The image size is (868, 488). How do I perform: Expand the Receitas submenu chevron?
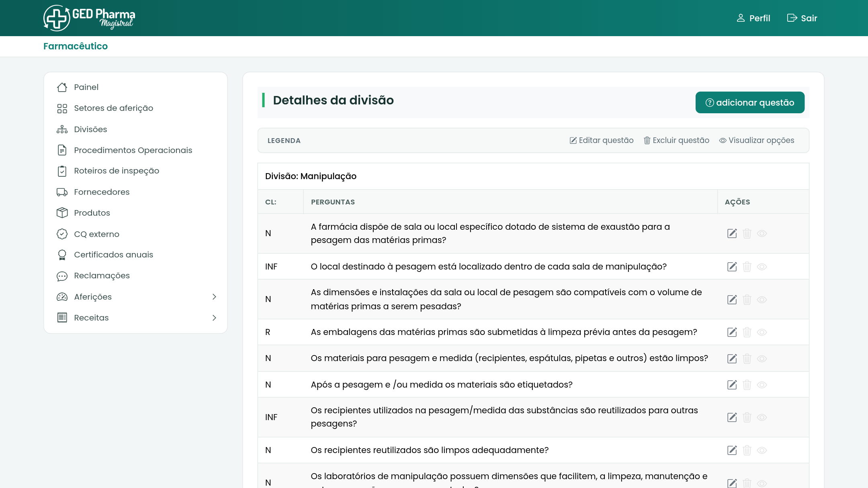(x=214, y=318)
